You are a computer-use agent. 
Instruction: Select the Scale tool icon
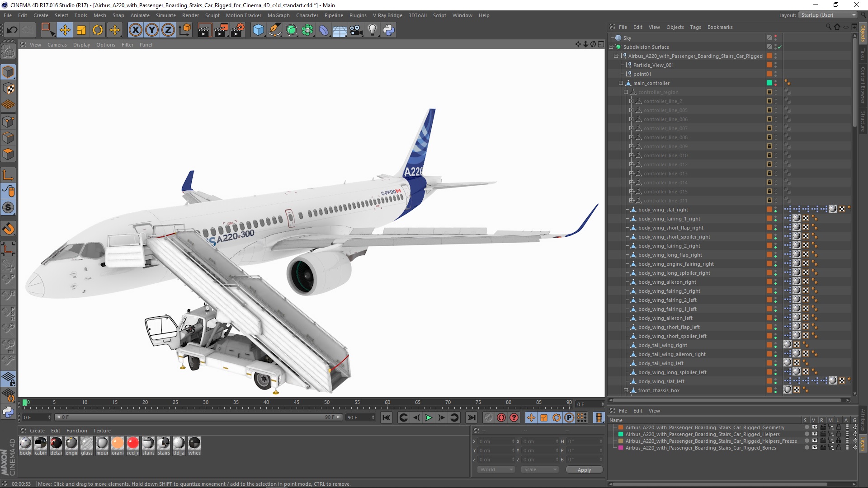tap(81, 30)
